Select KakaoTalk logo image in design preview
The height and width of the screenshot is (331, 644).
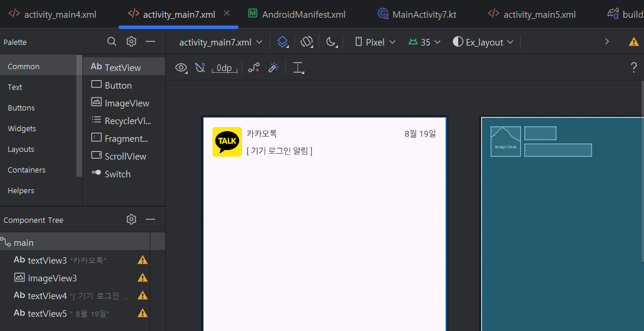(227, 141)
